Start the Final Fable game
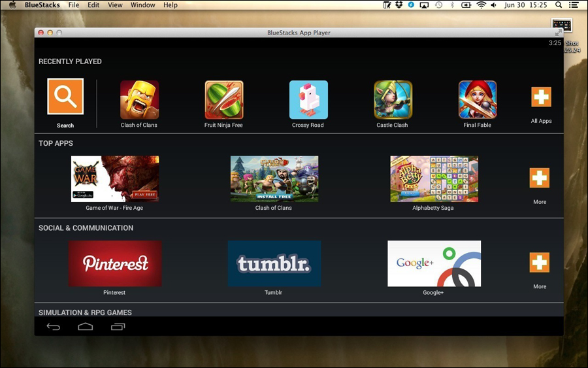The height and width of the screenshot is (368, 588). (478, 100)
